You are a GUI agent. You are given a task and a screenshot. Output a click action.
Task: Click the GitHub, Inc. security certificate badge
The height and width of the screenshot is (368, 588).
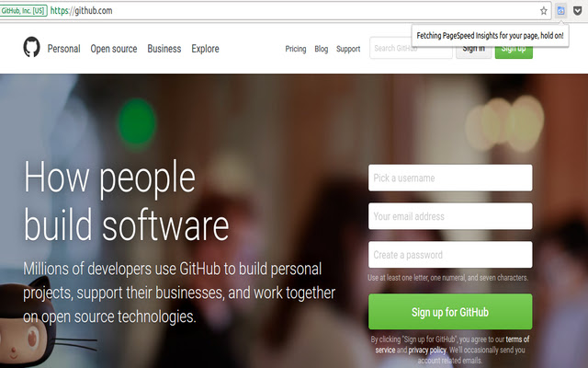[x=23, y=10]
